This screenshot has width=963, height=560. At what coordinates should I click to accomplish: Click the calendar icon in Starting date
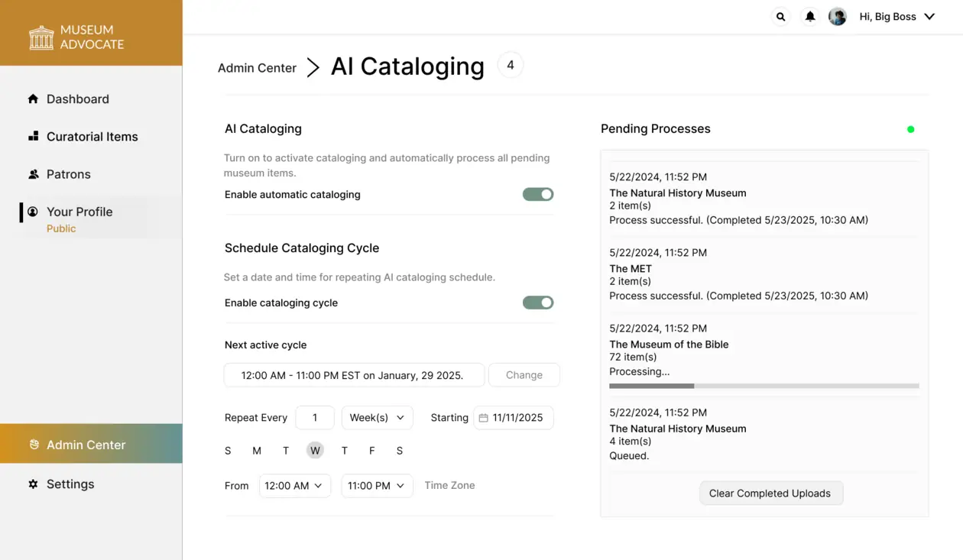pos(483,418)
